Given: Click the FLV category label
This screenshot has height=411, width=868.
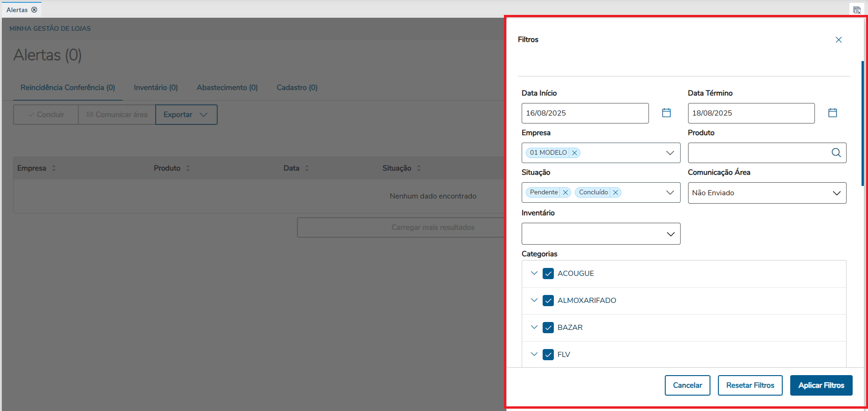Looking at the screenshot, I should 564,355.
